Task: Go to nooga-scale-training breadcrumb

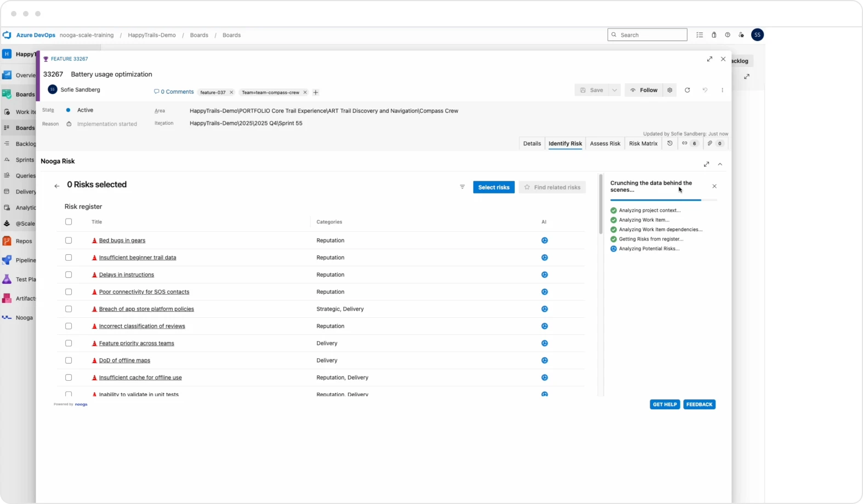Action: (87, 35)
